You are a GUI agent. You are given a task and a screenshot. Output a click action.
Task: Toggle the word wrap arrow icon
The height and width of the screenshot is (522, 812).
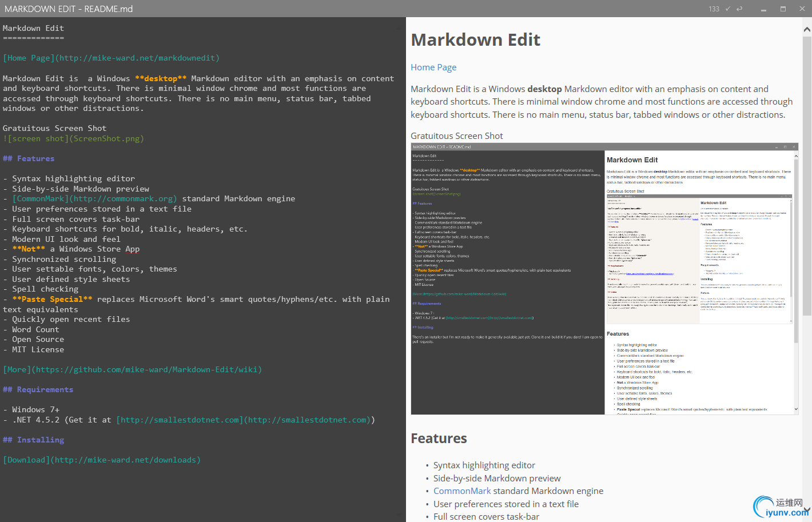pyautogui.click(x=739, y=9)
